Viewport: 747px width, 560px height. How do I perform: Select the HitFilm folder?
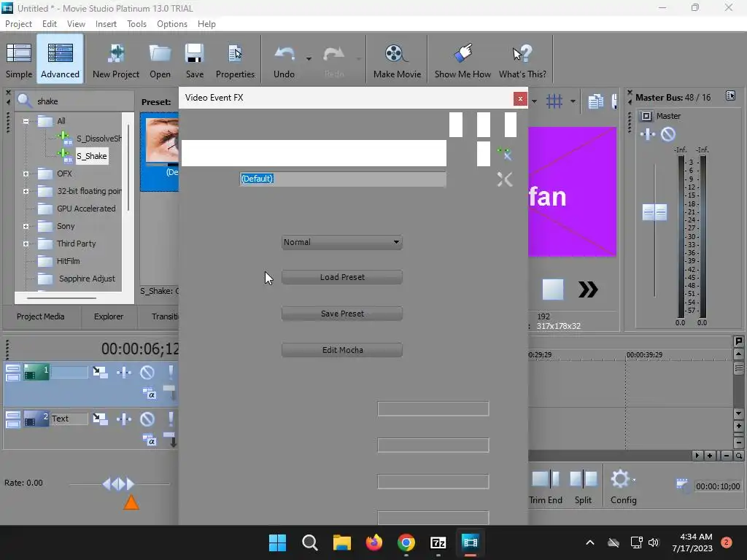tap(68, 261)
